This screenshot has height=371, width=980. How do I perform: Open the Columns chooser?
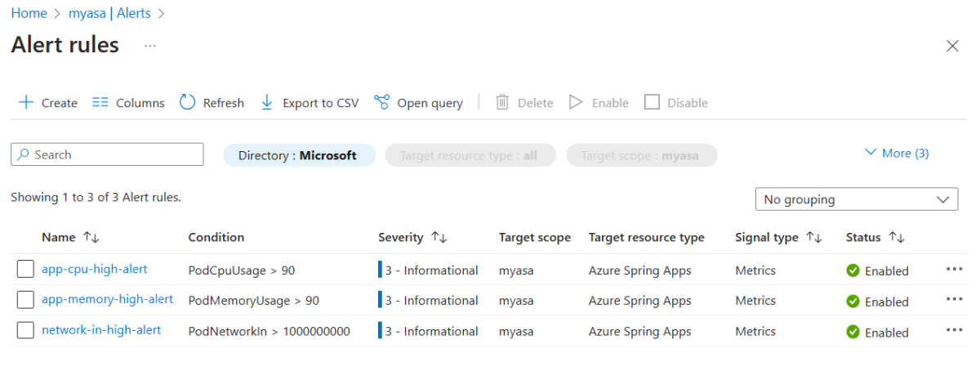point(128,102)
